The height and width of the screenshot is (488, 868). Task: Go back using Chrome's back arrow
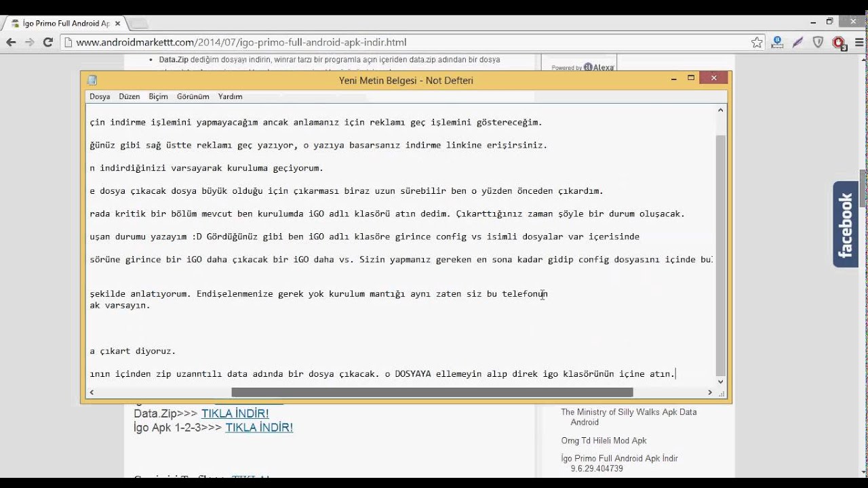click(x=11, y=42)
